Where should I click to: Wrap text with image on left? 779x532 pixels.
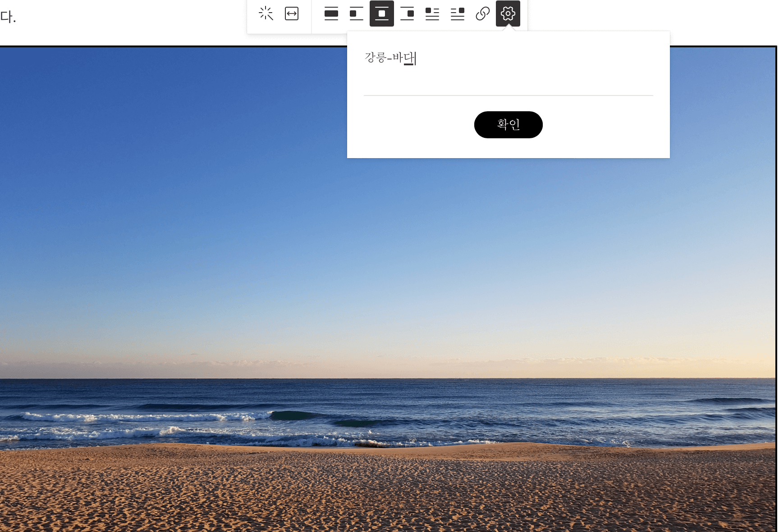pos(432,14)
